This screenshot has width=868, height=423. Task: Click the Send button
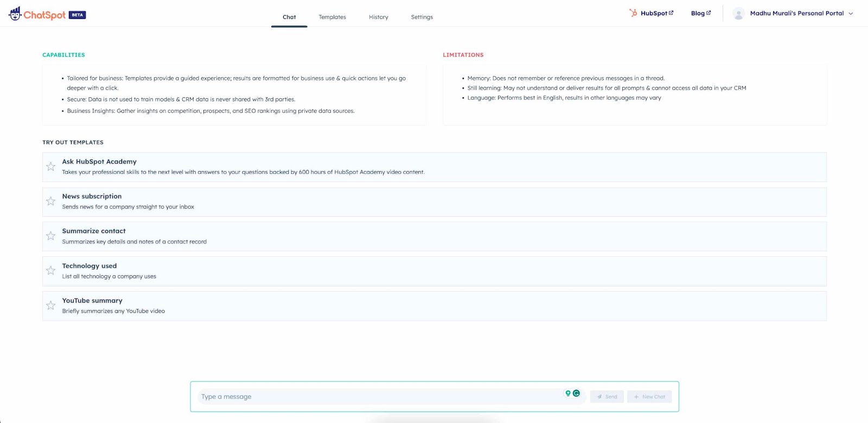pos(607,396)
